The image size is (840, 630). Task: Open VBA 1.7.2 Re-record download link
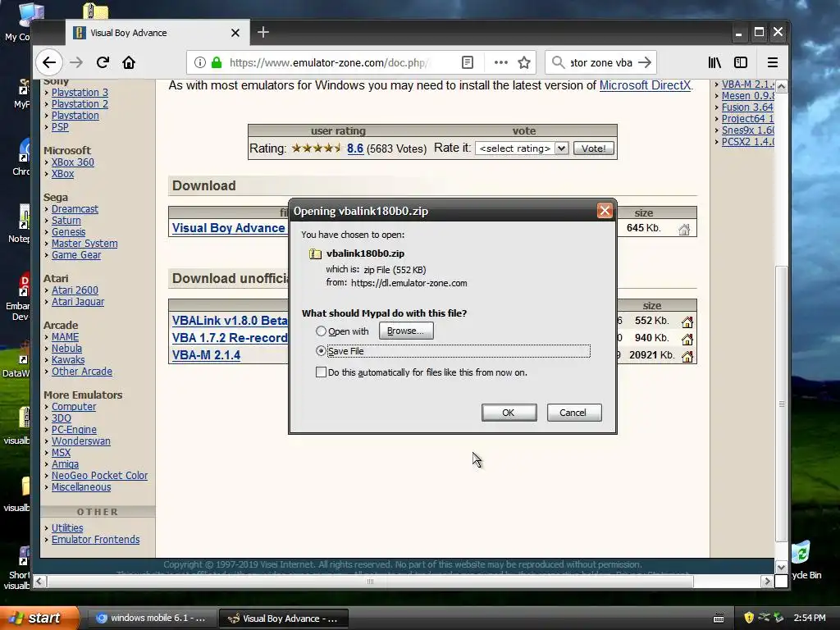230,337
